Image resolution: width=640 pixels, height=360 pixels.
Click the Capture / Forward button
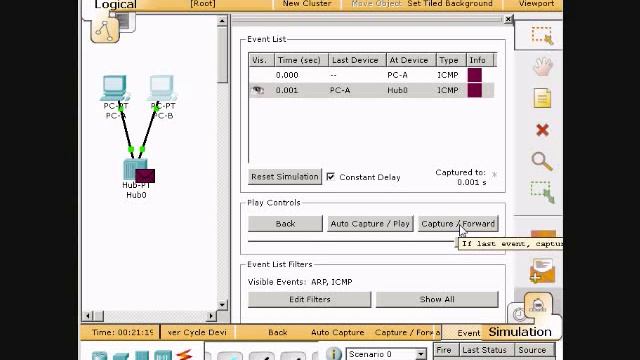tap(458, 224)
